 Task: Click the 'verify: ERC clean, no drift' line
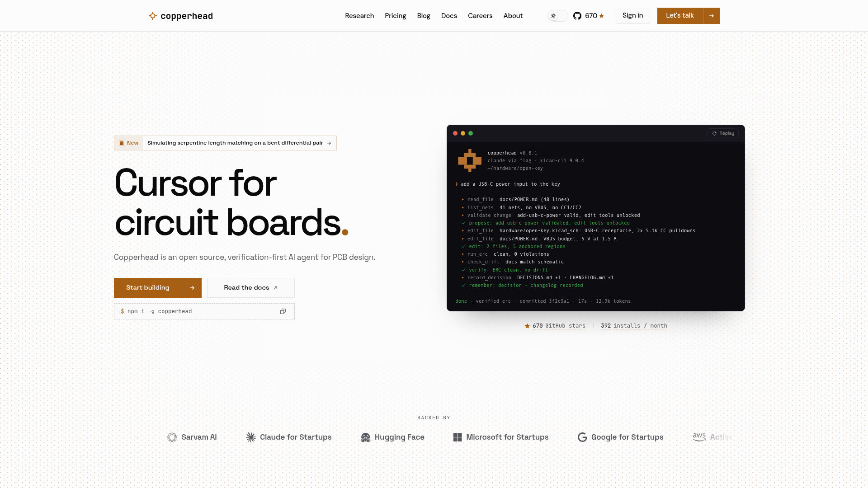point(505,270)
